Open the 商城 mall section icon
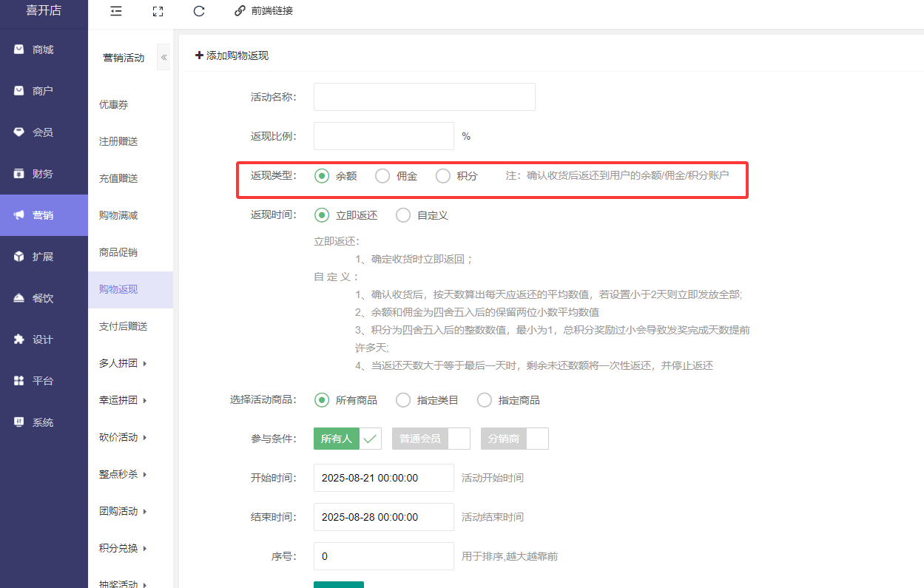 [19, 50]
